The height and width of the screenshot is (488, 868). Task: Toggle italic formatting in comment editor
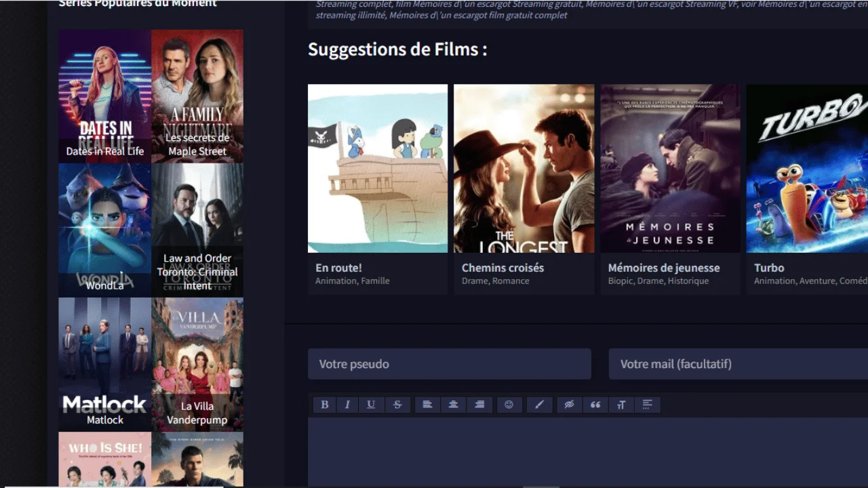[x=347, y=405]
